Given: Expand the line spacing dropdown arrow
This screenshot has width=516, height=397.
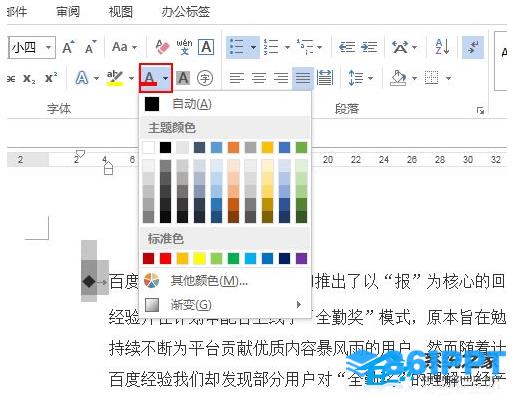Looking at the screenshot, I should [371, 78].
